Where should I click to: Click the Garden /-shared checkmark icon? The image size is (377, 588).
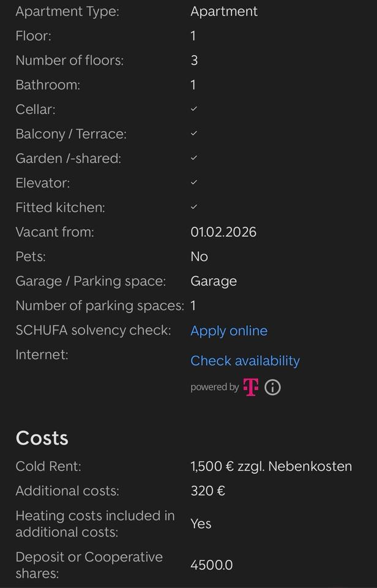pyautogui.click(x=194, y=158)
